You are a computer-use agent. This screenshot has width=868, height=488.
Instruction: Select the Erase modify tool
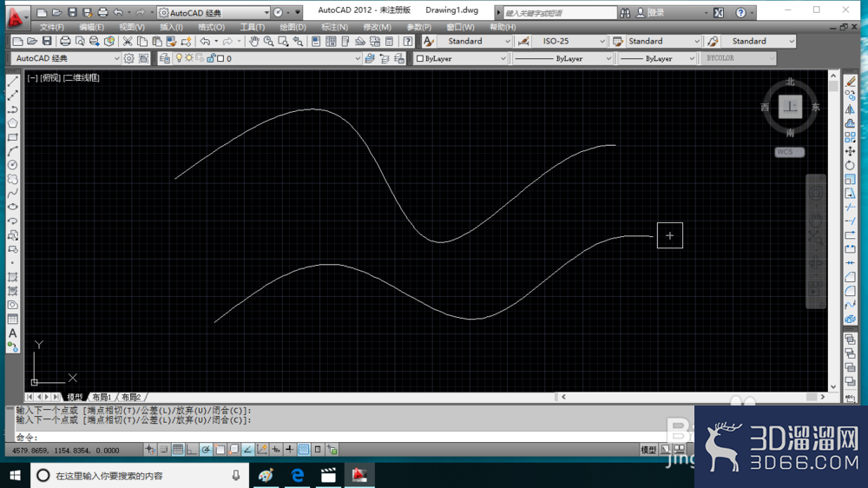click(851, 82)
